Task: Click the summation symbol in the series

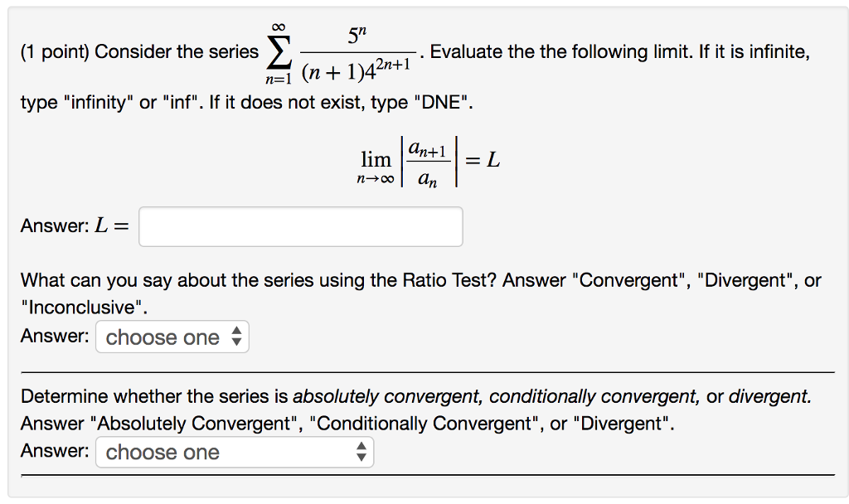Action: [279, 51]
